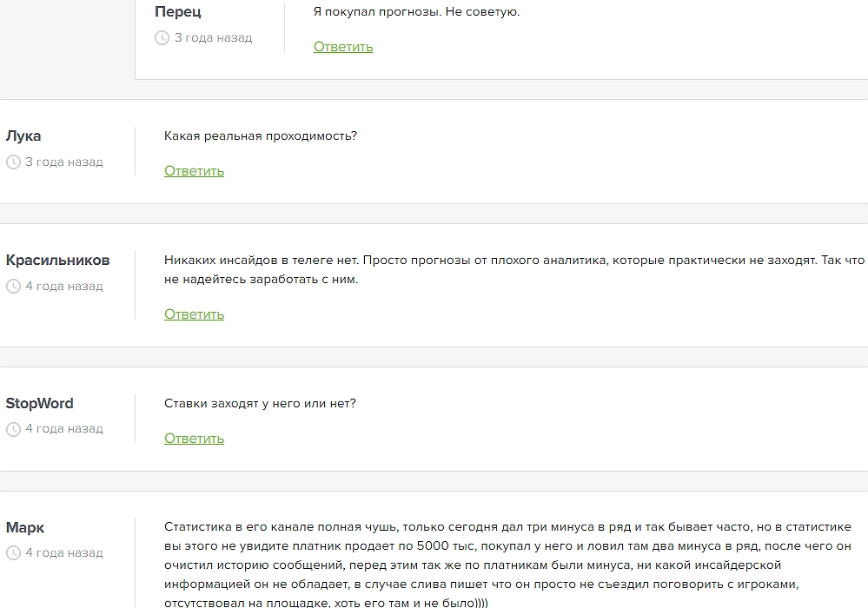Click the username StopWord
This screenshot has height=608, width=868.
point(40,404)
